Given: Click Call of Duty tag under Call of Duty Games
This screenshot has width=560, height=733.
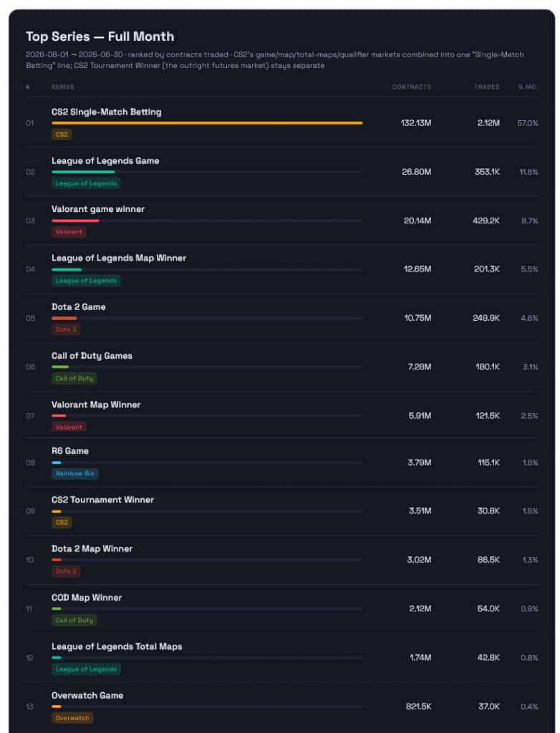Looking at the screenshot, I should tap(74, 378).
